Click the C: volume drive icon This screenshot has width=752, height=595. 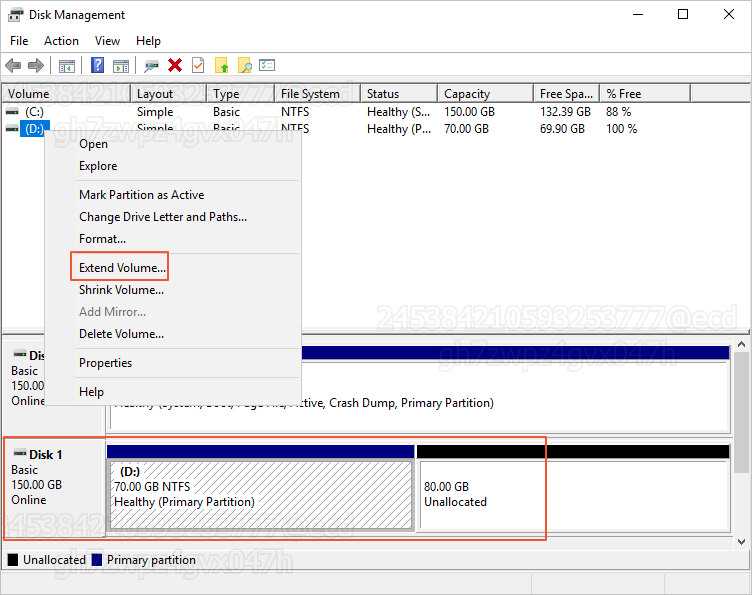pyautogui.click(x=12, y=112)
